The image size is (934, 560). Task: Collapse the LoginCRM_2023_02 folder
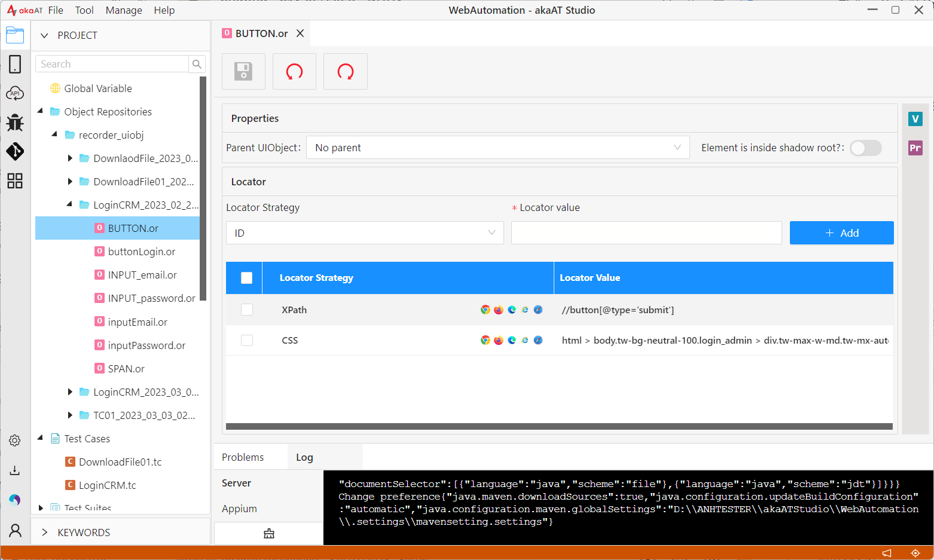pos(69,204)
